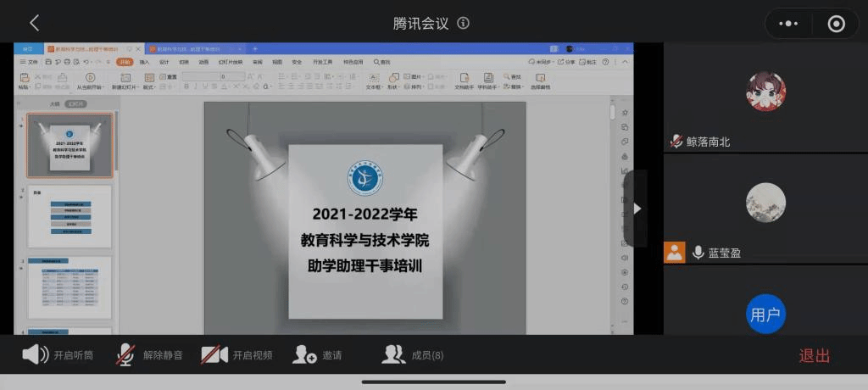Open the 文件 menu dropdown in WPS
The width and height of the screenshot is (868, 390).
(x=31, y=62)
